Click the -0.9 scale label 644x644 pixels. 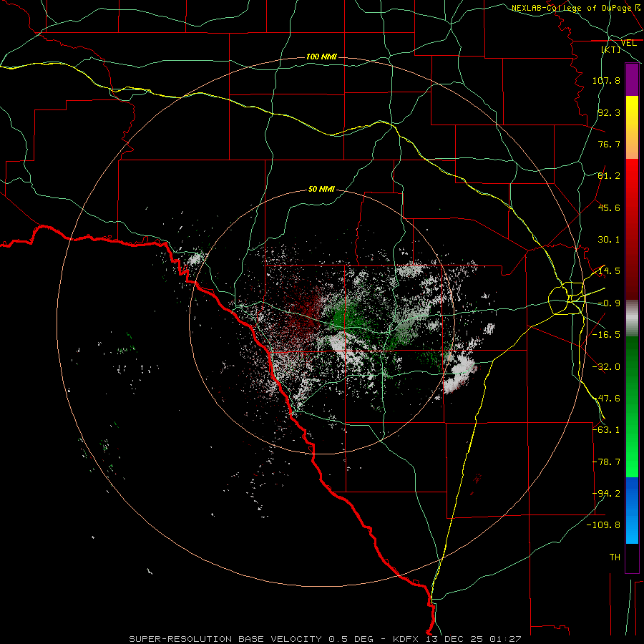point(609,303)
